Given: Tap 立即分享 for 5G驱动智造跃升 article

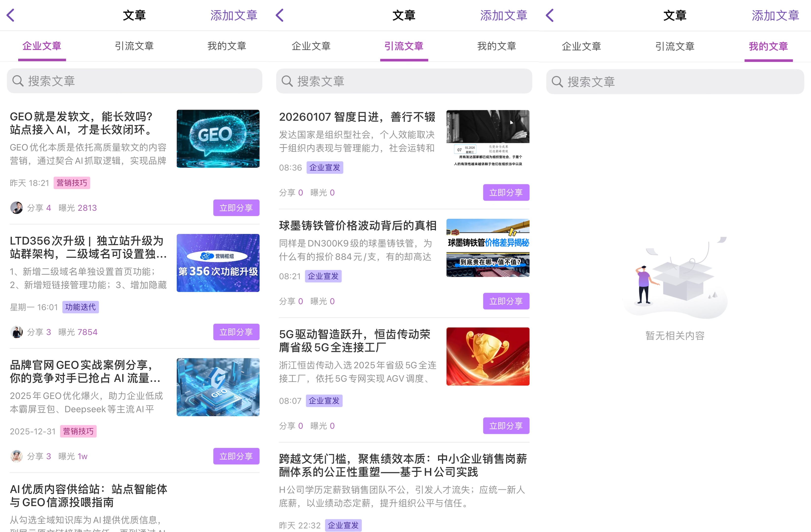Looking at the screenshot, I should click(506, 426).
